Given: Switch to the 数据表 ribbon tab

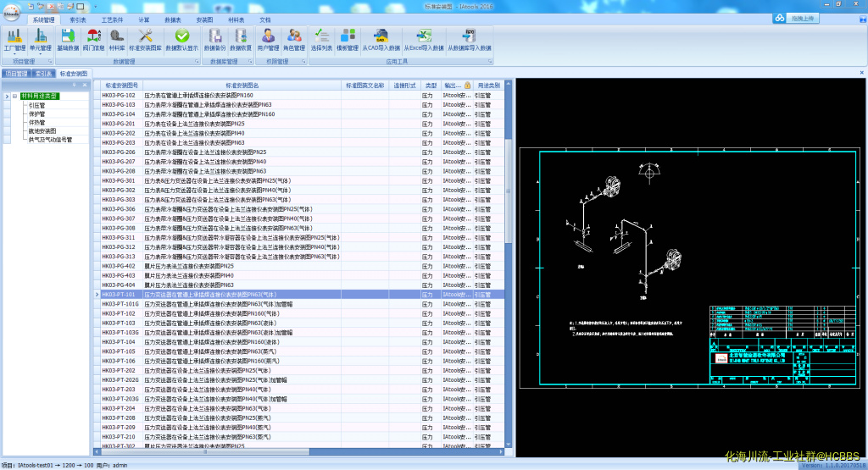Looking at the screenshot, I should click(173, 20).
